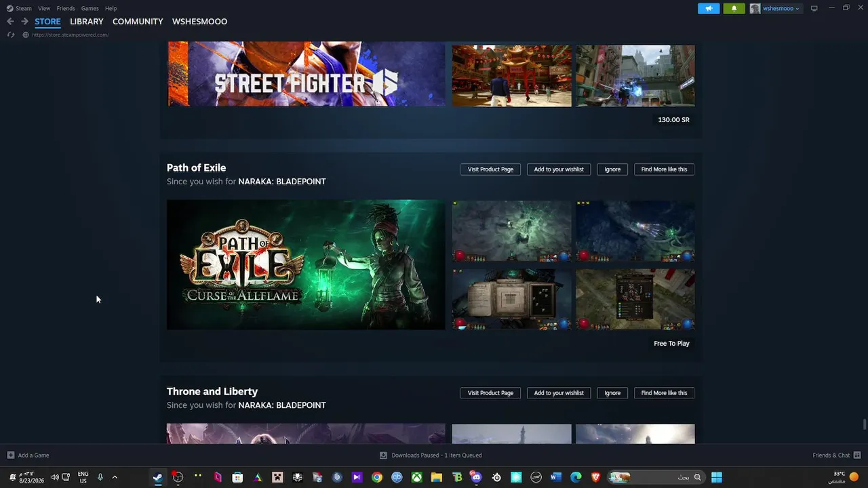Viewport: 868px width, 488px height.
Task: Open the Games menu
Action: pyautogui.click(x=90, y=8)
